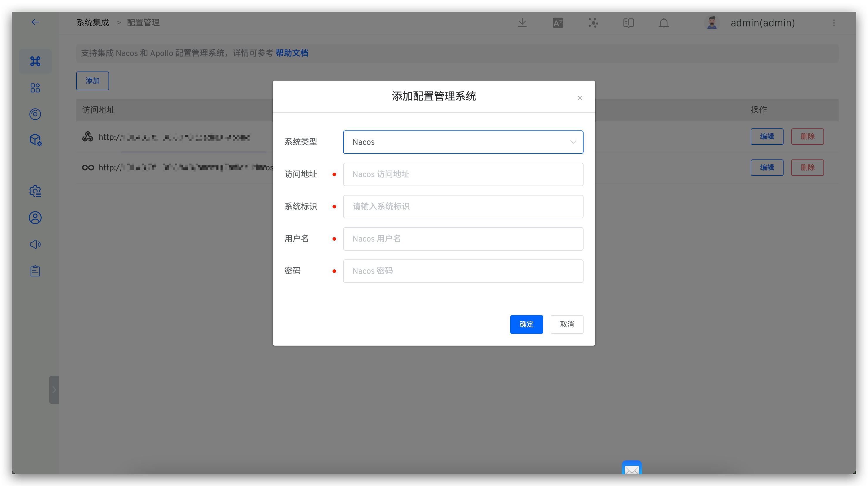
Task: Navigate to 系统集成 breadcrumb
Action: [92, 22]
